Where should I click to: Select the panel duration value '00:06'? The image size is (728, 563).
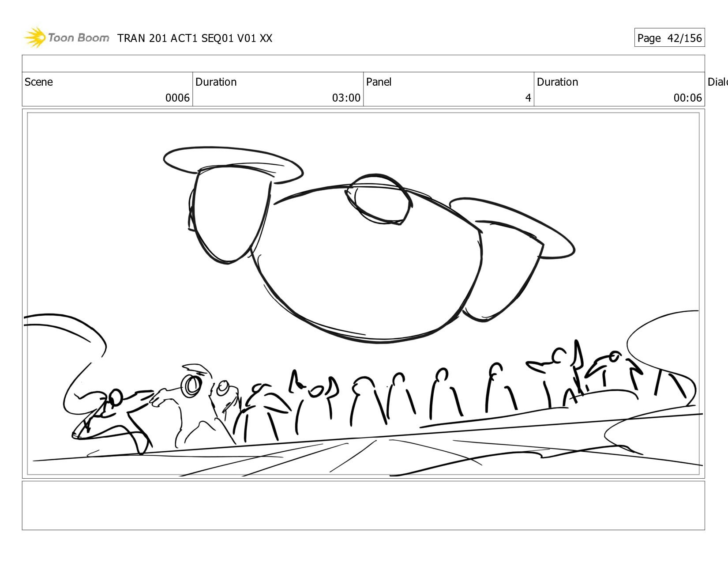tap(687, 98)
